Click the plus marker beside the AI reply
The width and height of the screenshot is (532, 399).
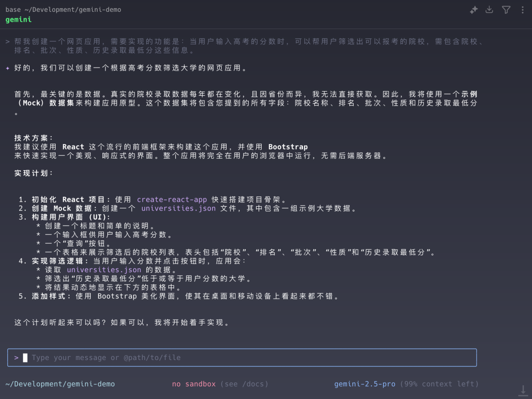click(x=6, y=68)
